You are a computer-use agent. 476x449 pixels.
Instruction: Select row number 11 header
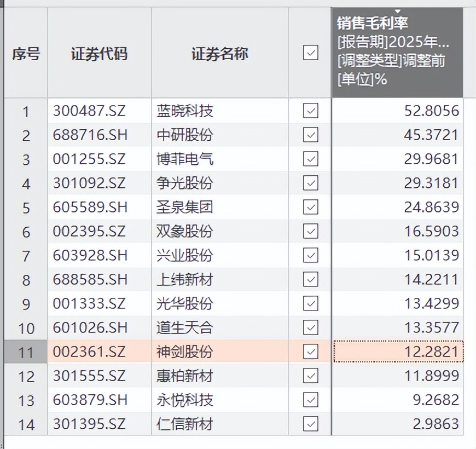pos(26,352)
